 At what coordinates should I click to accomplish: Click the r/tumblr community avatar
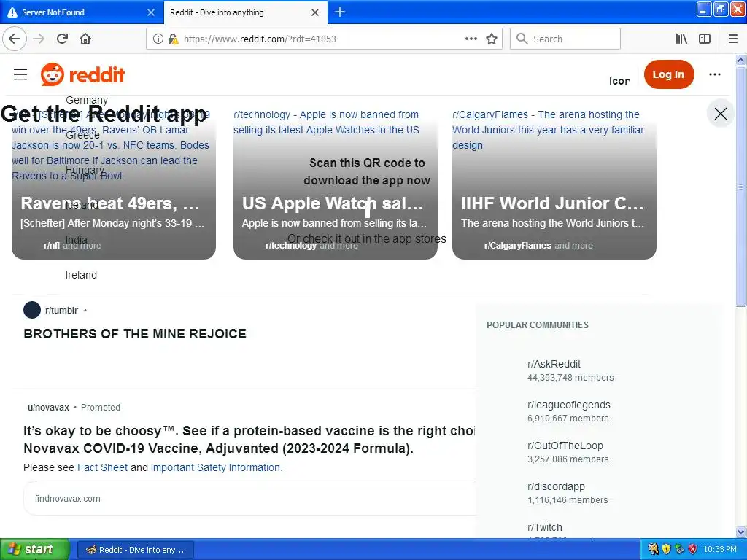[32, 309]
